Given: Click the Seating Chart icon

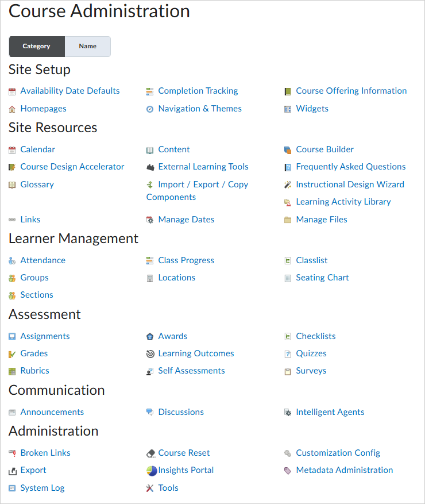Looking at the screenshot, I should [x=288, y=278].
